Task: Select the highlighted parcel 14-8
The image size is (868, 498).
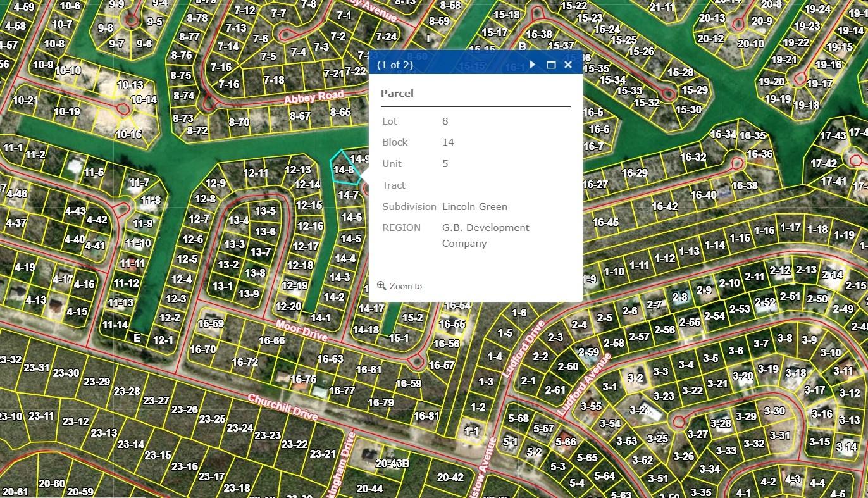Action: tap(344, 170)
